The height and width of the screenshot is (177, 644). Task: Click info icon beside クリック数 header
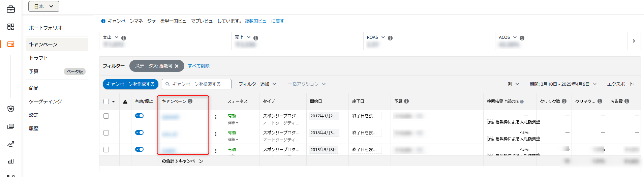pos(564,101)
